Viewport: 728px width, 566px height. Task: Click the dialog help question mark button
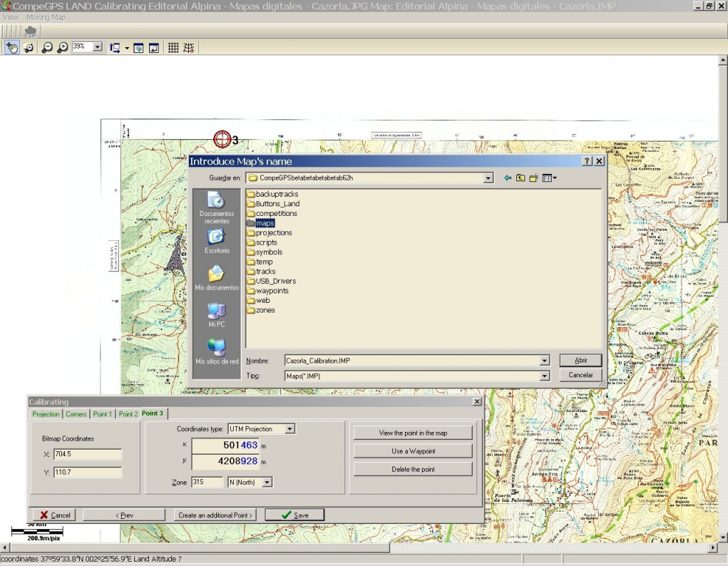tap(587, 161)
